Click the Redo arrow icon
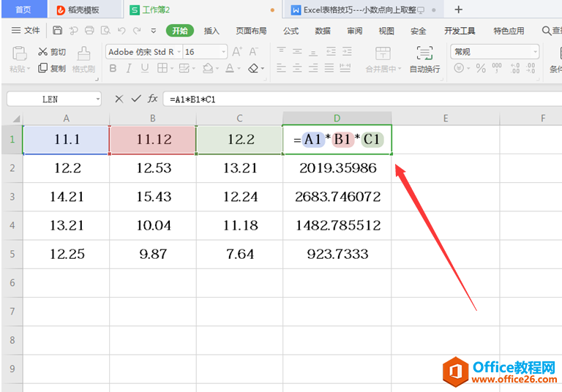The image size is (562, 392). (137, 31)
